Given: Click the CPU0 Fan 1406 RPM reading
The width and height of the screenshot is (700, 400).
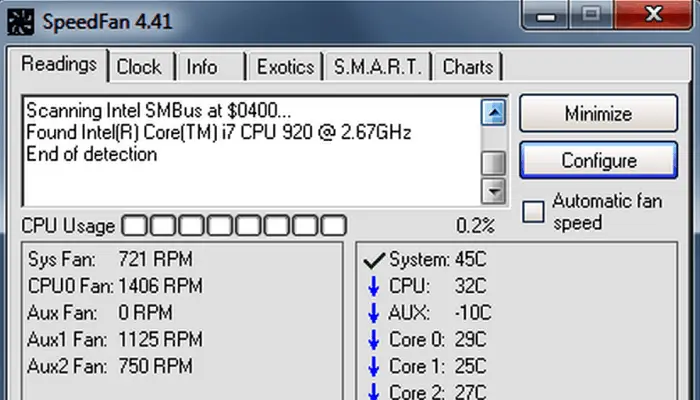Looking at the screenshot, I should pyautogui.click(x=115, y=286).
